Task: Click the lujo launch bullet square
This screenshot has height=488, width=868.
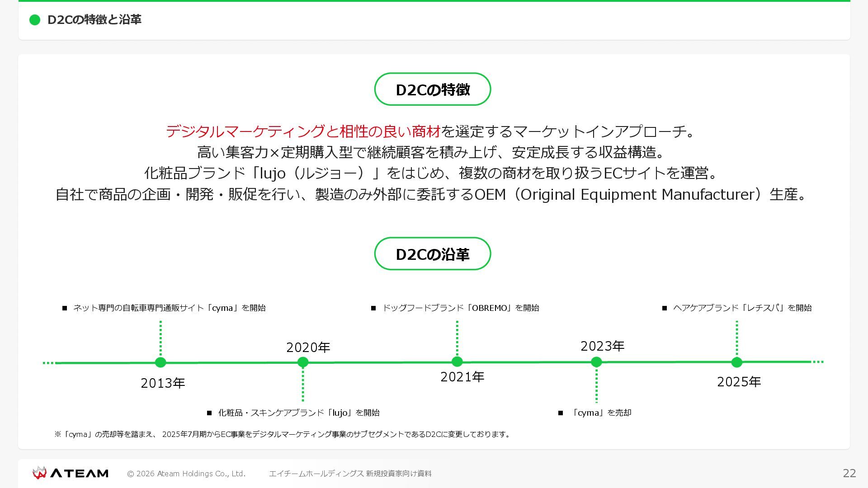Action: point(209,413)
